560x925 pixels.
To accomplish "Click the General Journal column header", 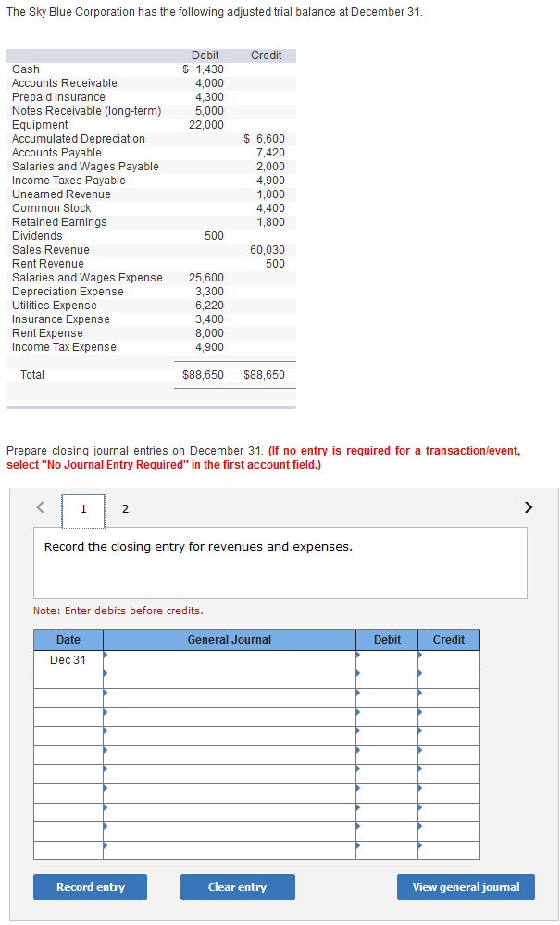I will coord(230,640).
